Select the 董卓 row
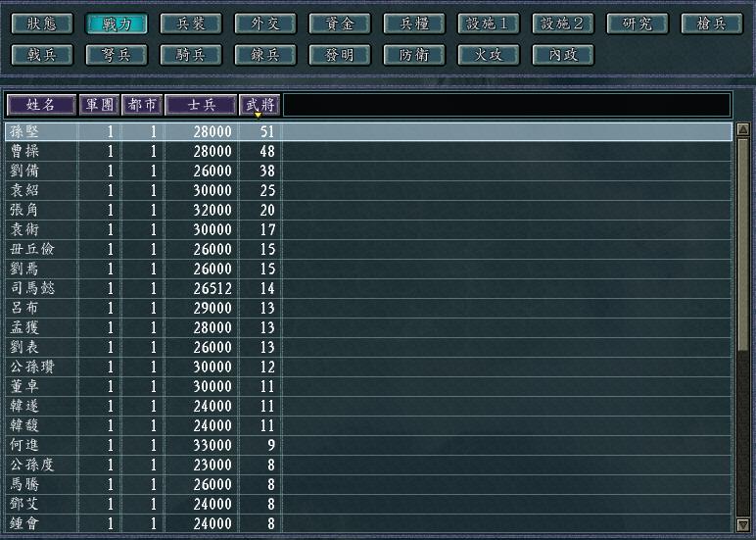This screenshot has height=540, width=756. point(369,386)
